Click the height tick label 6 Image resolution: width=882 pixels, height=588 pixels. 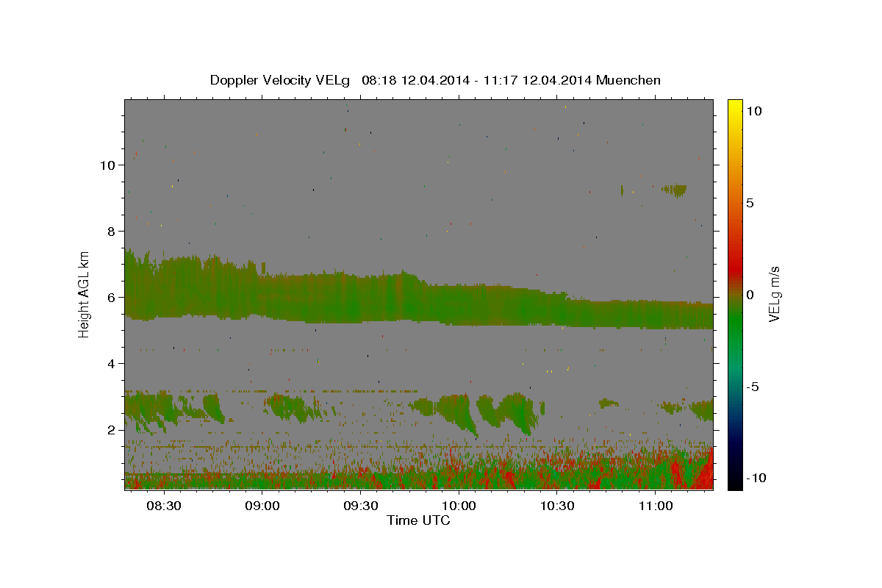click(112, 298)
